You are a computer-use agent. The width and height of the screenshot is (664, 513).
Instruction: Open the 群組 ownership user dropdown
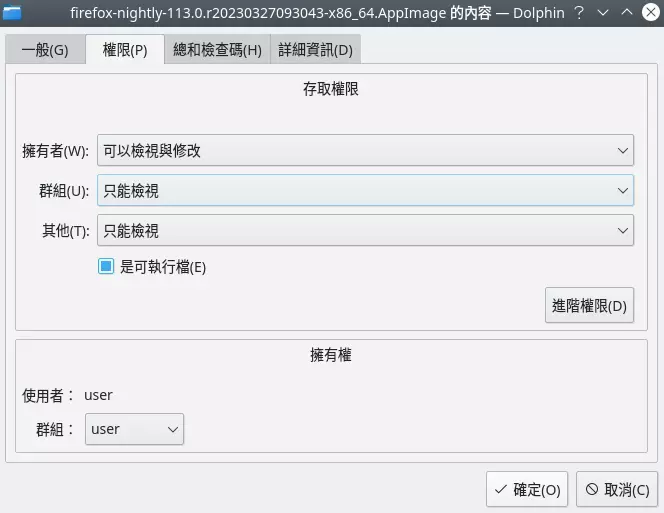(134, 429)
